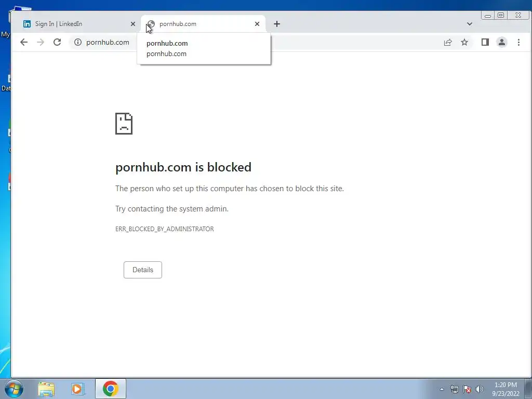Click the sad page error icon
Viewport: 532px width, 399px height.
click(x=124, y=124)
